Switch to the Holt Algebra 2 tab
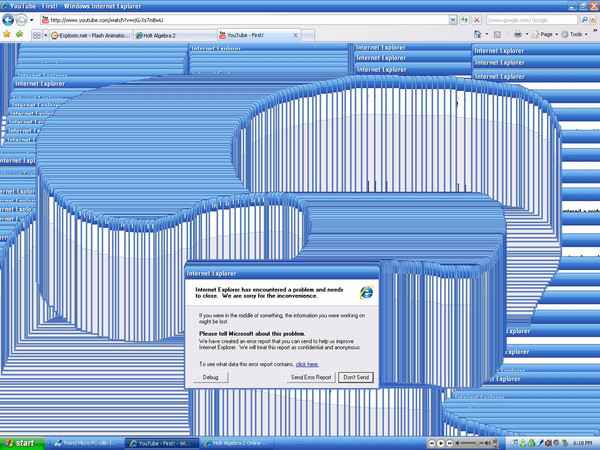Screen dimensions: 600x450 pos(175,35)
